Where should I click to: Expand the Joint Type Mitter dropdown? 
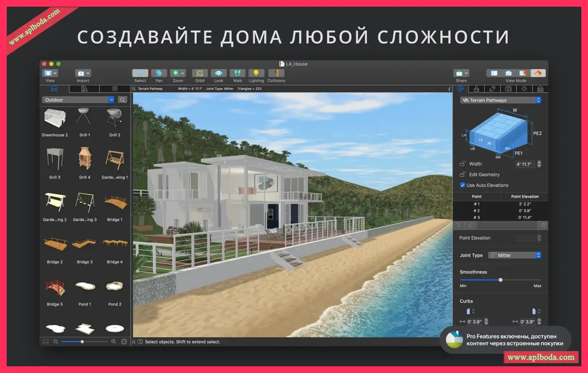[514, 255]
